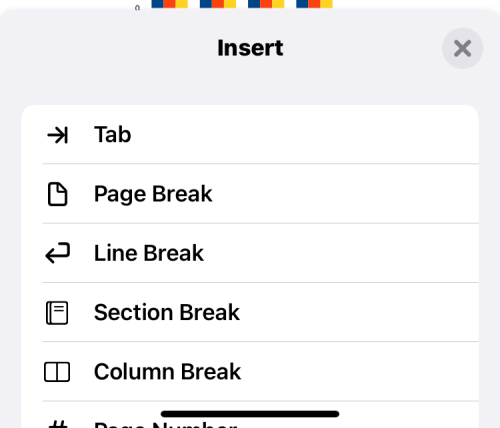The image size is (500, 428).
Task: Choose Section Break text label
Action: point(167,312)
